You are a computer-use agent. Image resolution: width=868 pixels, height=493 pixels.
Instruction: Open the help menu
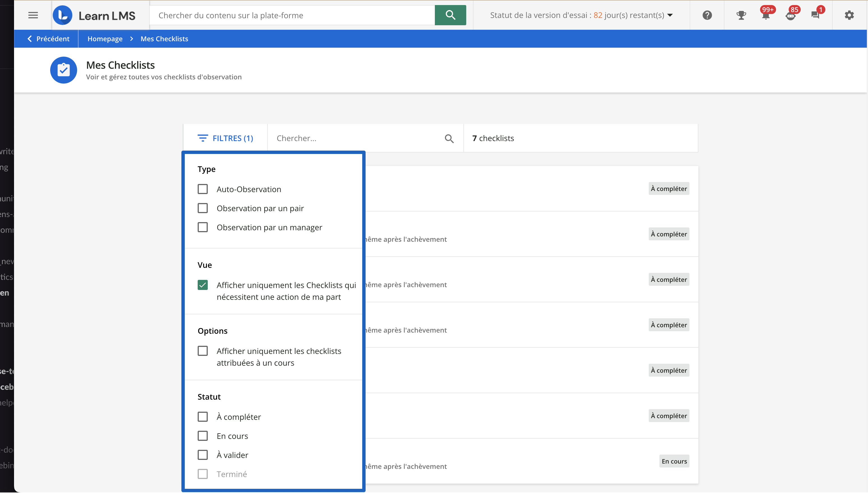(x=707, y=15)
